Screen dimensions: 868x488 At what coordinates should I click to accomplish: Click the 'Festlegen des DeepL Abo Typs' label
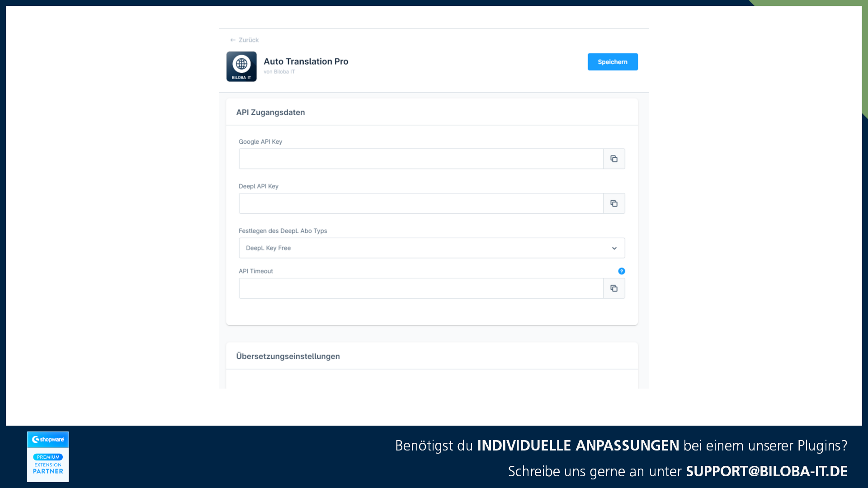(x=283, y=231)
